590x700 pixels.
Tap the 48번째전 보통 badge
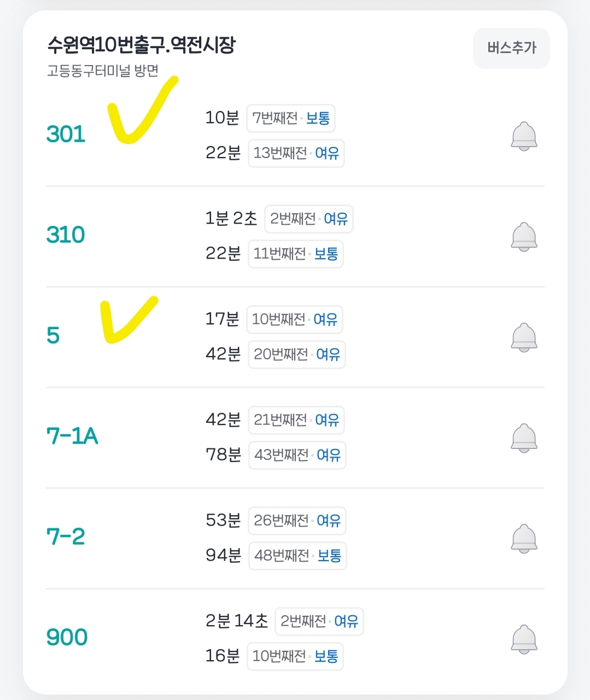298,556
